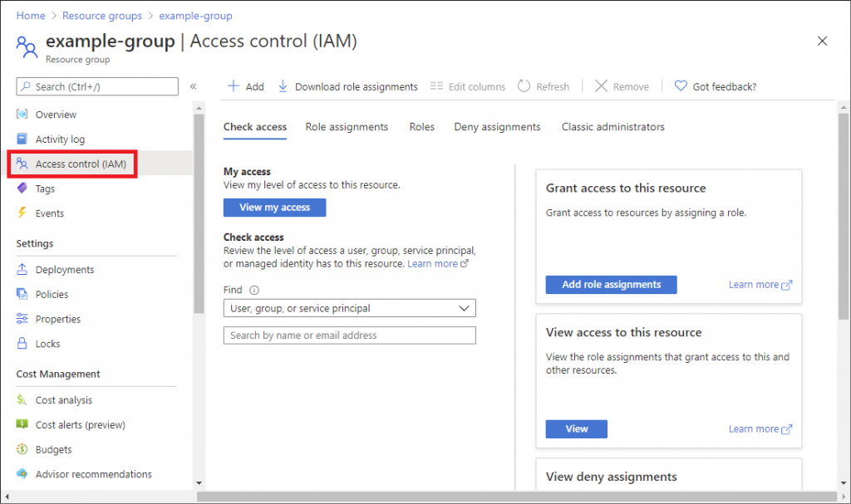This screenshot has height=504, width=851.
Task: Switch to the Deny assignments tab
Action: coord(497,127)
